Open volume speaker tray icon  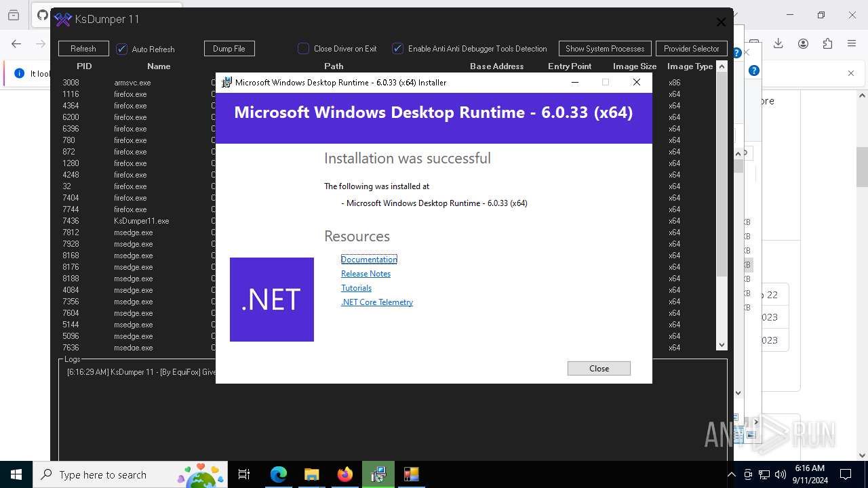click(x=781, y=474)
